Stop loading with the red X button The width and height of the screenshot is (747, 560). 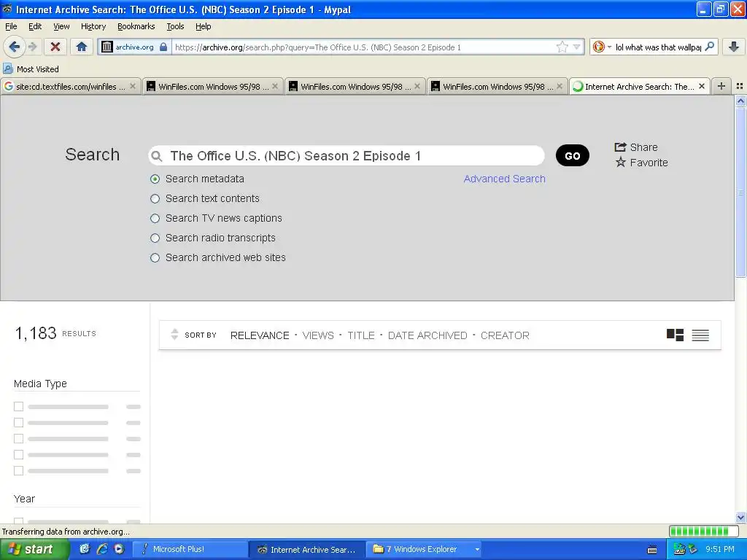pos(55,47)
